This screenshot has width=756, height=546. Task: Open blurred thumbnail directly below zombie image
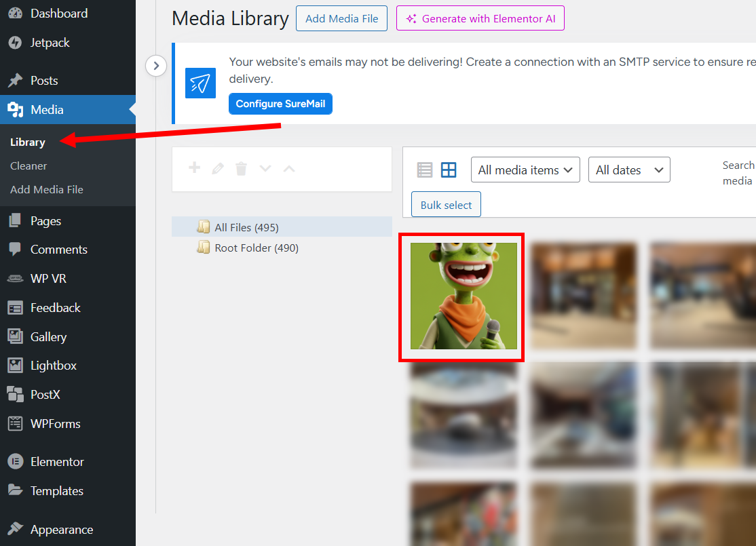pos(464,415)
